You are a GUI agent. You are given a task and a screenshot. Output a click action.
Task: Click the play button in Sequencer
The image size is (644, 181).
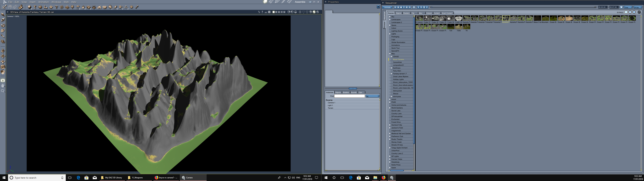404,7
